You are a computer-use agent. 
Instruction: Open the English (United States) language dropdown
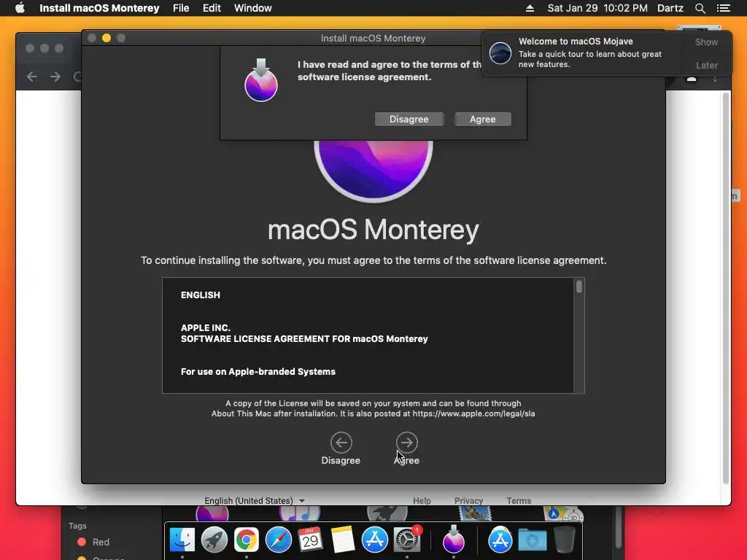(x=255, y=500)
